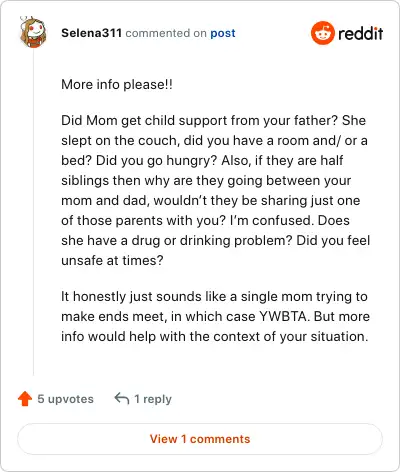Viewport: 400px width, 472px height.
Task: Click the "5 upvotes" count label
Action: point(65,399)
